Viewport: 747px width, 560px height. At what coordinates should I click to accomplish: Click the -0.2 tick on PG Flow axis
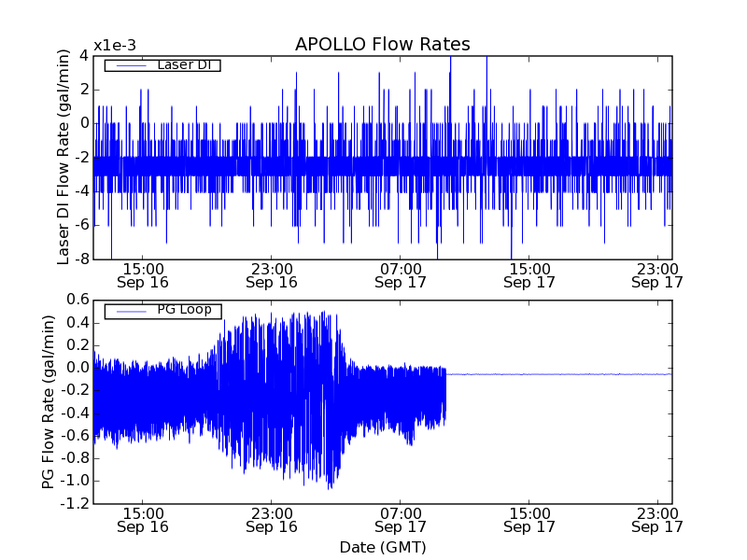click(x=75, y=390)
